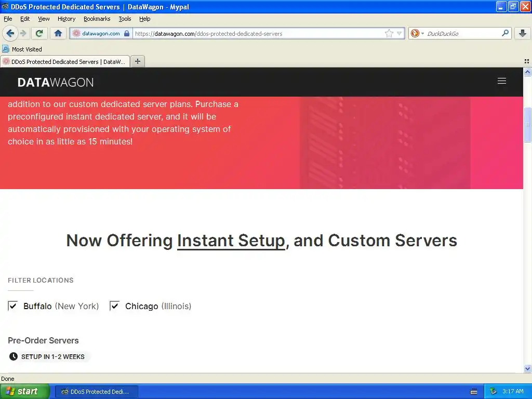Click the vertical scrollbar thumb
532x399 pixels.
pos(527,125)
